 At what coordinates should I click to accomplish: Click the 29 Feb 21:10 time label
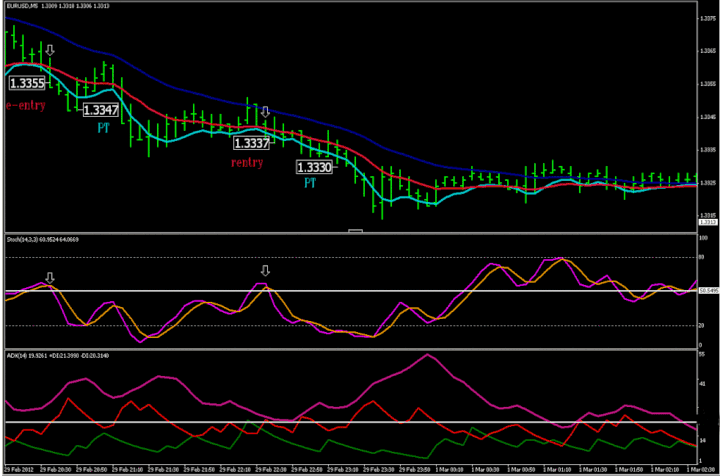pos(127,470)
